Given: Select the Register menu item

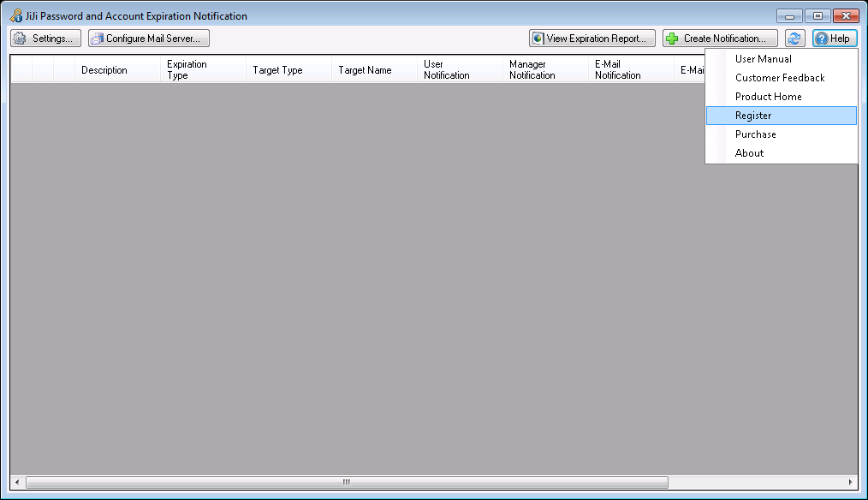Looking at the screenshot, I should pos(781,116).
